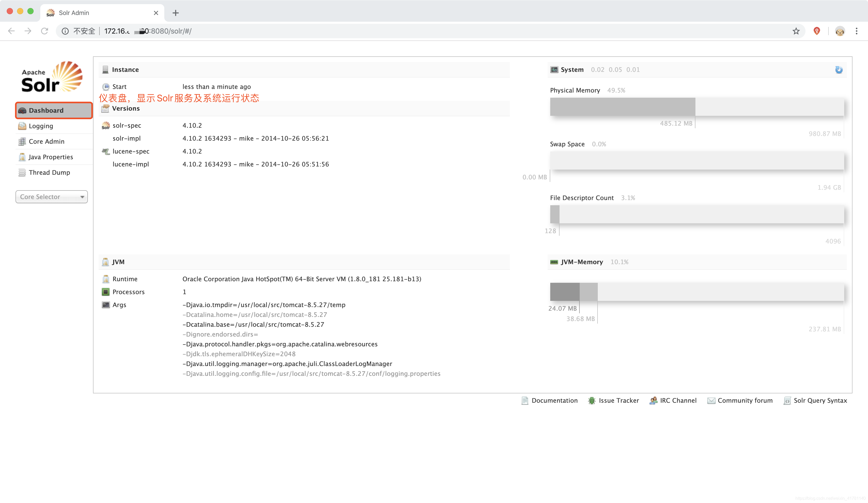
Task: Open Core Admin page
Action: click(54, 141)
